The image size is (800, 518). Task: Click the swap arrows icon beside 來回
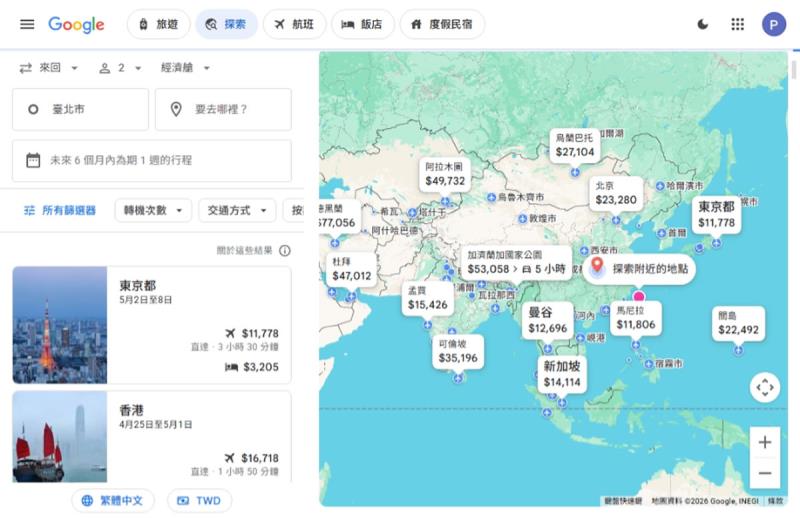pyautogui.click(x=26, y=68)
